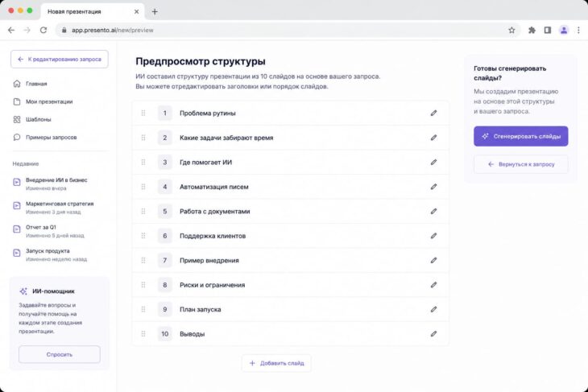
Task: Open 'Мои презентации' section
Action: pos(43,101)
